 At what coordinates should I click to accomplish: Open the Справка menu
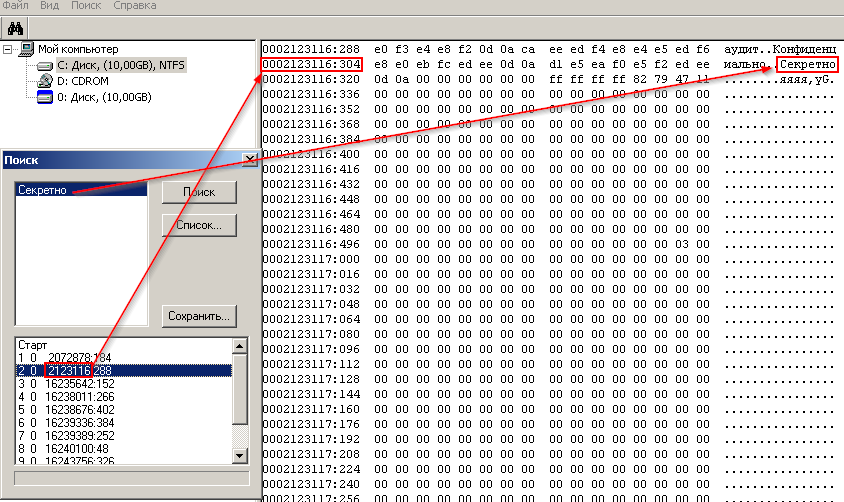[x=135, y=5]
